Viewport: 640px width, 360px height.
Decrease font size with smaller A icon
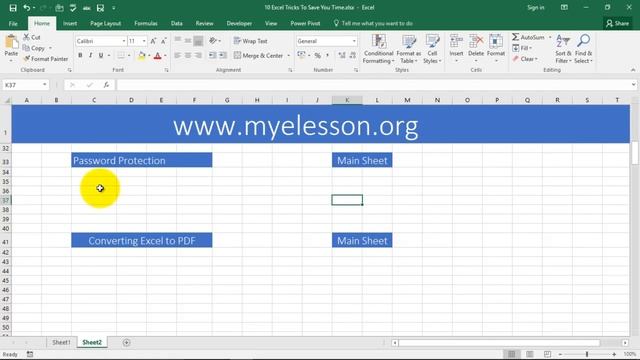(x=163, y=41)
